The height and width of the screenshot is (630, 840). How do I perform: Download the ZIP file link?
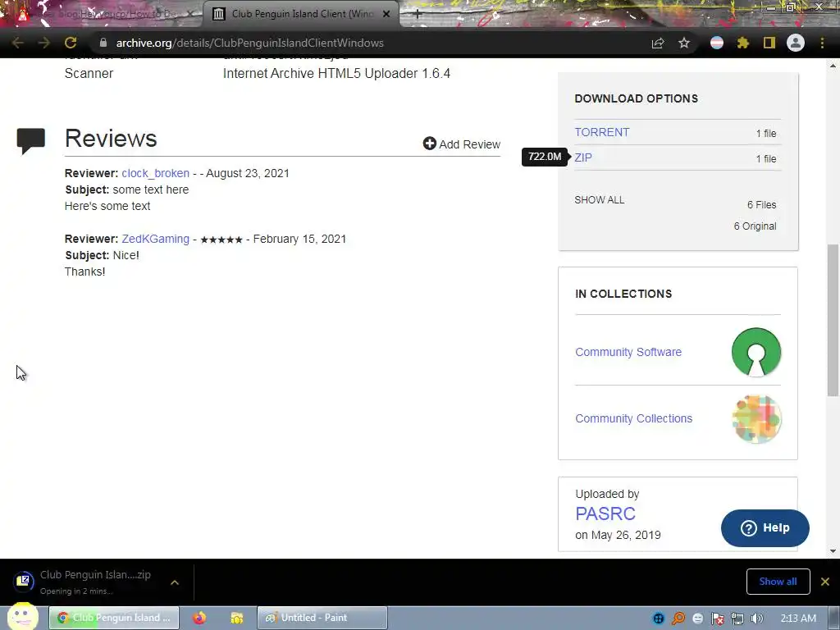coord(583,157)
